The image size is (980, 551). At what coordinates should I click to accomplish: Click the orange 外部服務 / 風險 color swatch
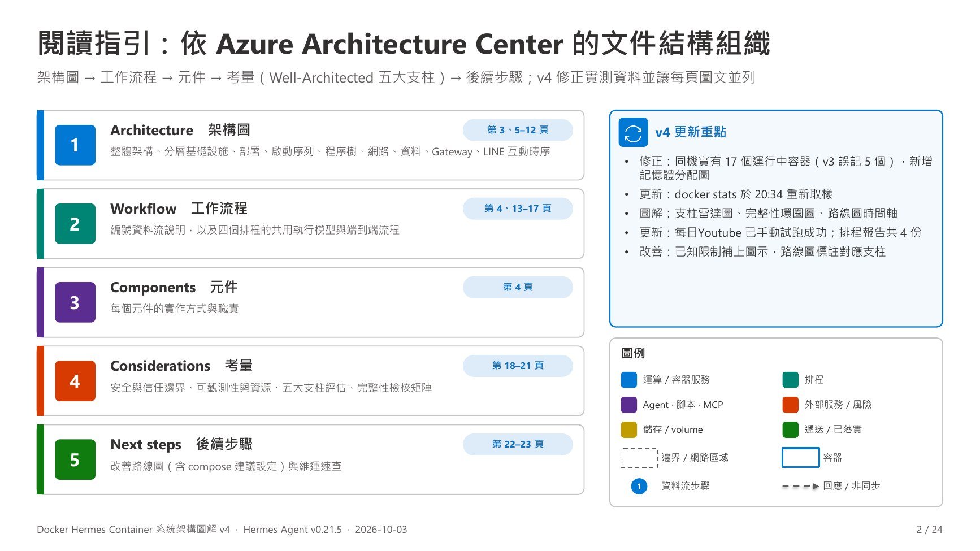coord(790,405)
